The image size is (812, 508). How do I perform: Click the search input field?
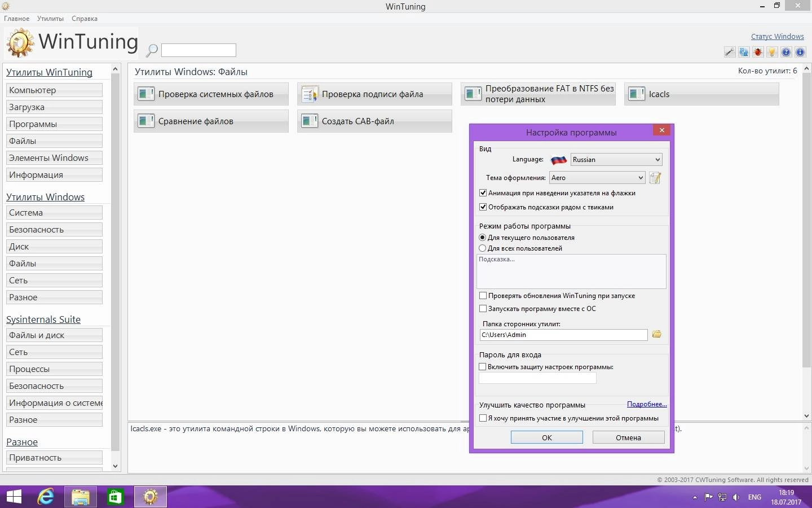click(x=198, y=50)
